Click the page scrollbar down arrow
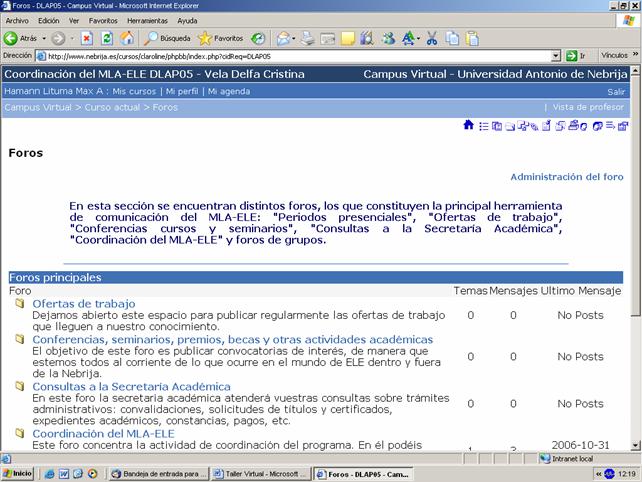Image resolution: width=642 pixels, height=482 pixels. coord(635,446)
